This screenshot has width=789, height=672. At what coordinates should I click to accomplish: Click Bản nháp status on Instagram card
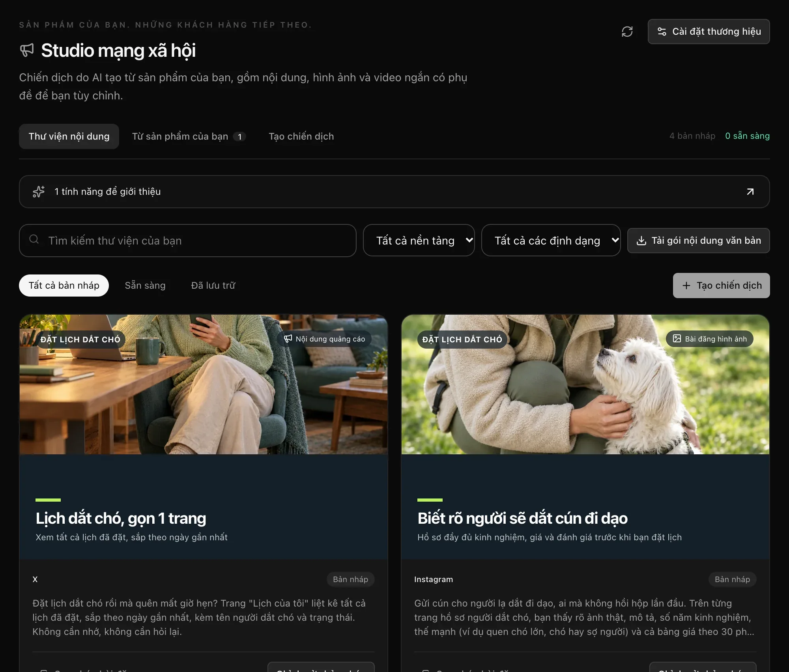coord(732,579)
